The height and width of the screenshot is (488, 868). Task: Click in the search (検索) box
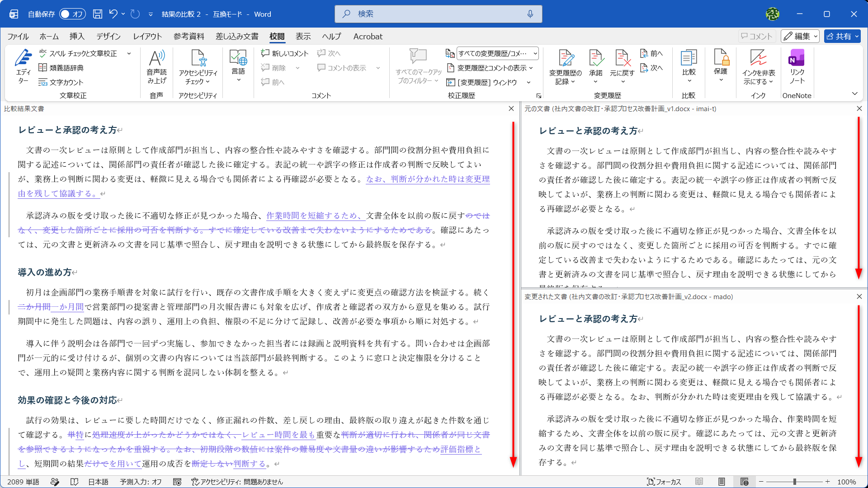(438, 14)
